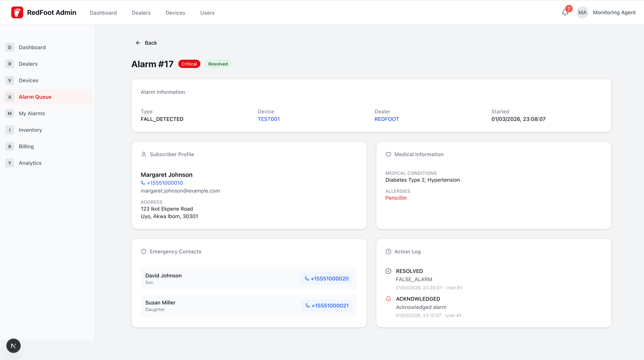Click the Resolved status badge
The height and width of the screenshot is (360, 644).
coord(218,64)
